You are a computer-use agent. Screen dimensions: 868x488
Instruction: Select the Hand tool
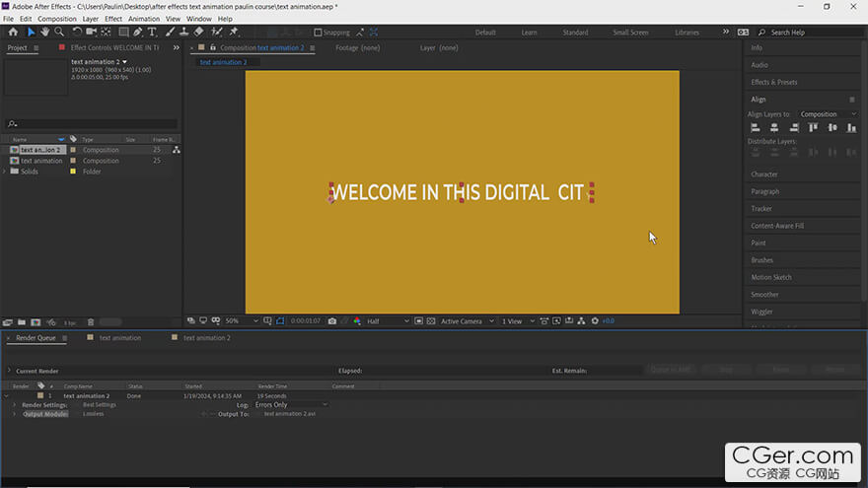point(44,33)
